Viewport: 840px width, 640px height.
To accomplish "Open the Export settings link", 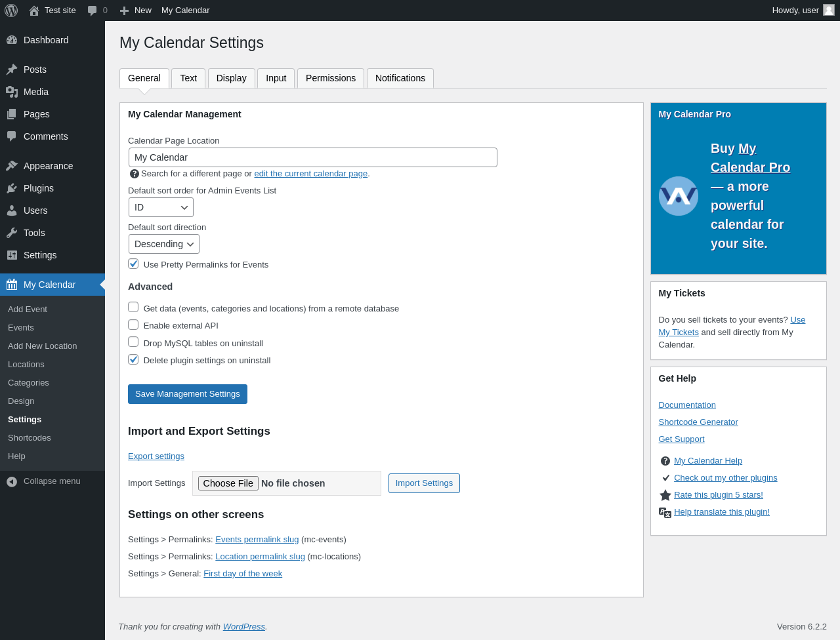I will click(x=156, y=456).
